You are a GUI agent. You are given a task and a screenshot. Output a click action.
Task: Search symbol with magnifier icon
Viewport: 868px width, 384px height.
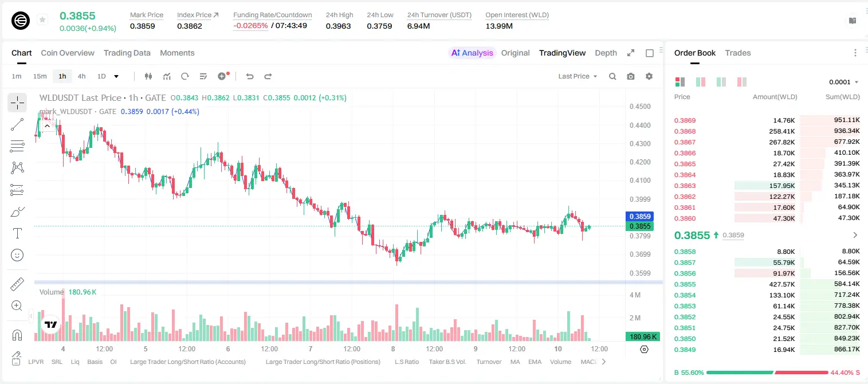pos(612,76)
